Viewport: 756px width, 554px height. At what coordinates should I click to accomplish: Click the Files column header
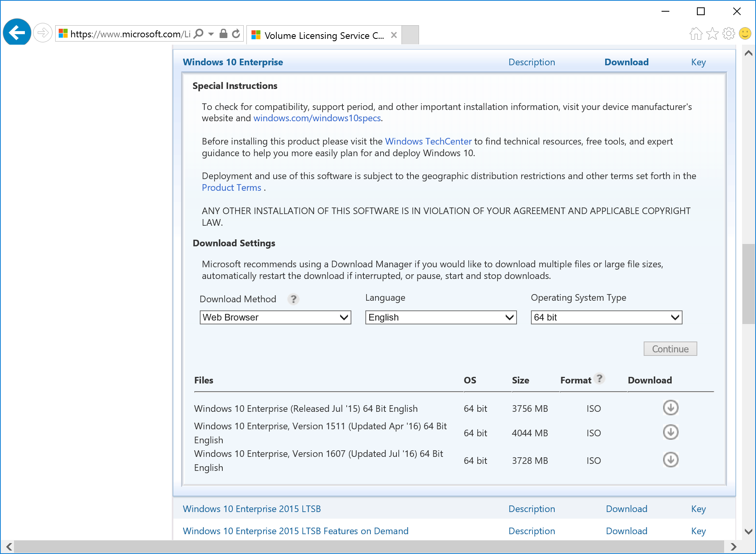coord(204,380)
